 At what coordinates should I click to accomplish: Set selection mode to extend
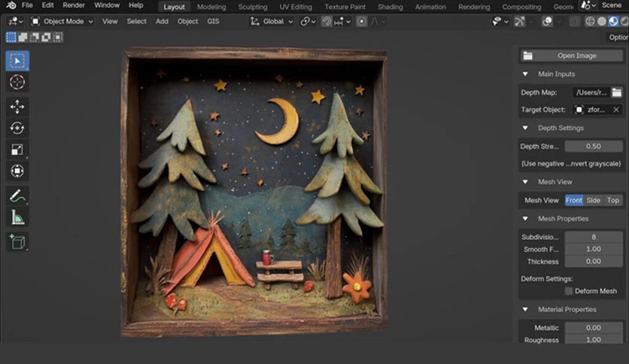pos(23,38)
